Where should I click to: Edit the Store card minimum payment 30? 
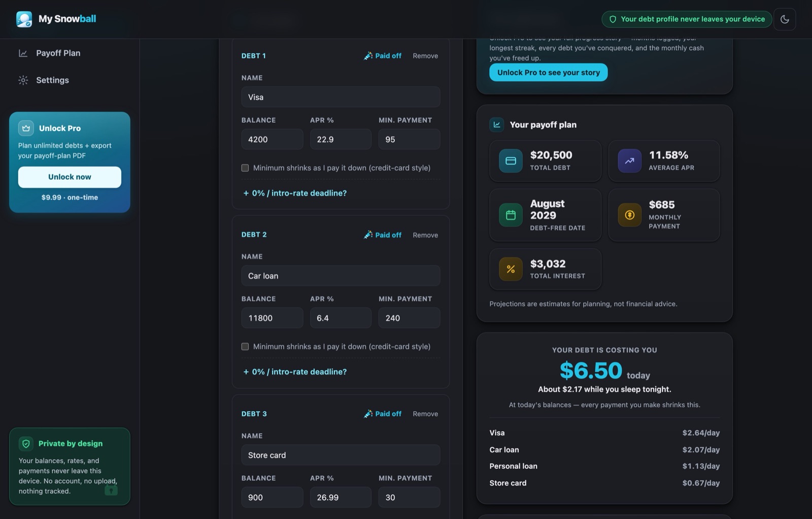pyautogui.click(x=409, y=497)
